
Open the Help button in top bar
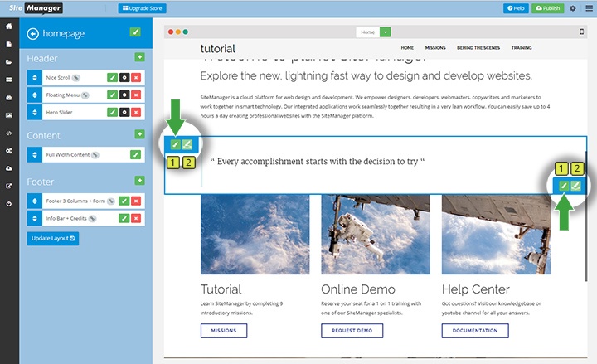pyautogui.click(x=516, y=8)
